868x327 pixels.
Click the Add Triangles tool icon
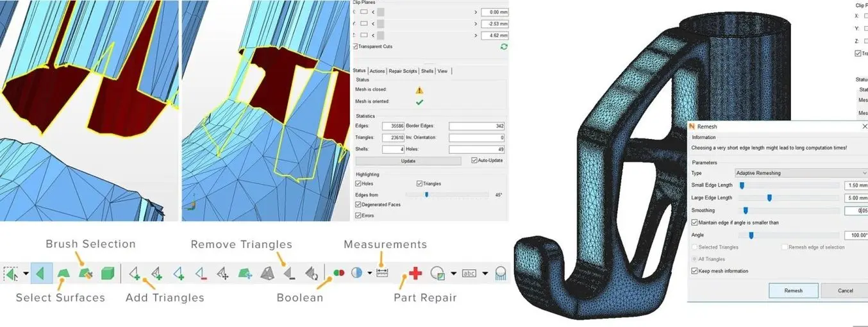tap(135, 274)
